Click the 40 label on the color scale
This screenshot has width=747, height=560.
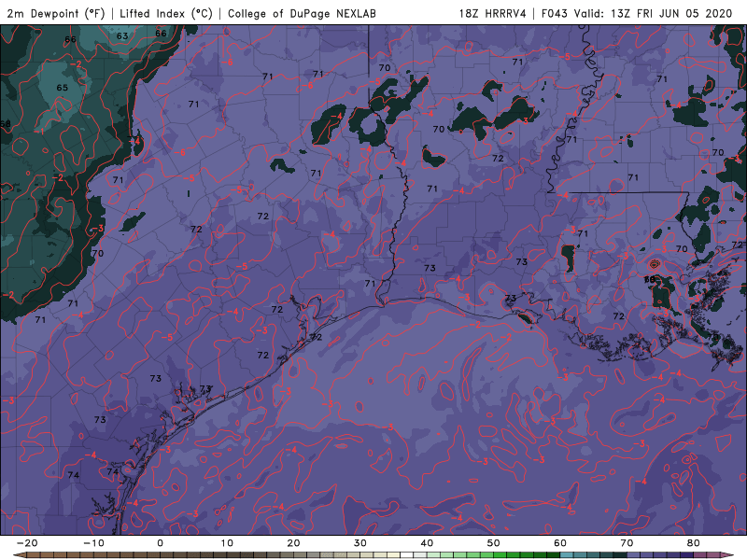coord(427,543)
